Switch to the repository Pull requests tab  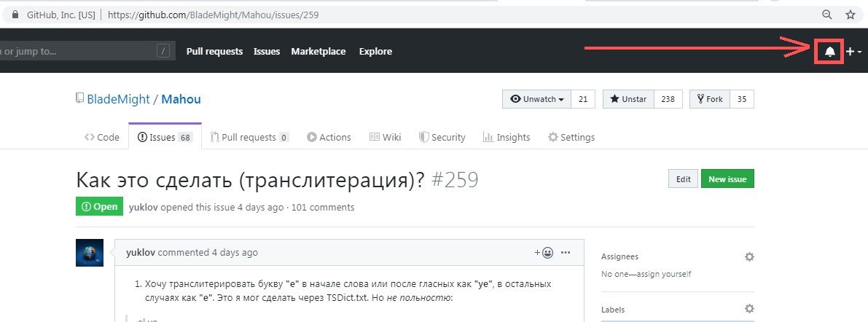click(x=250, y=137)
